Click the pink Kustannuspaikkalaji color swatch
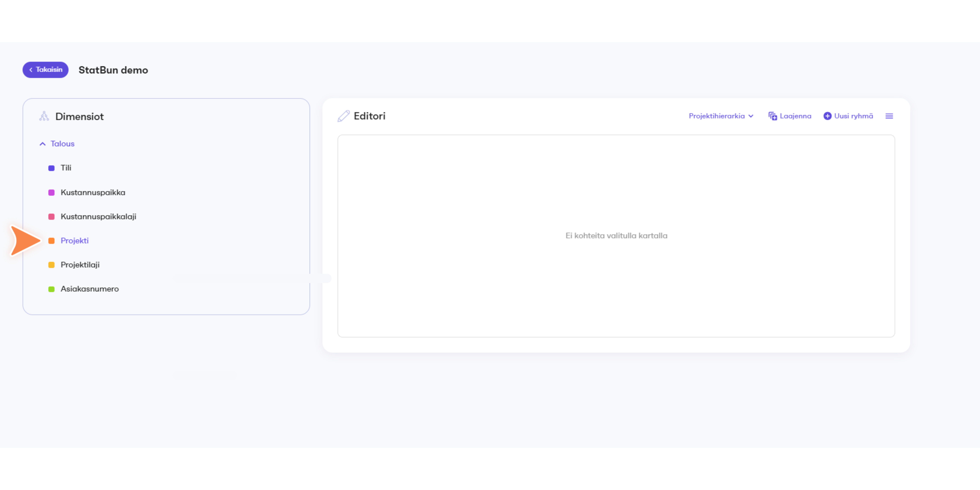980x490 pixels. pyautogui.click(x=51, y=217)
